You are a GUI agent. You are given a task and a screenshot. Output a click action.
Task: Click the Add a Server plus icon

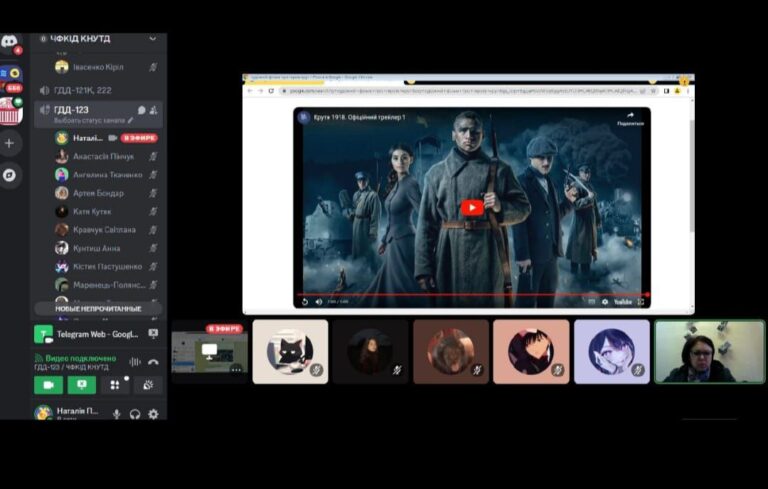pos(10,143)
